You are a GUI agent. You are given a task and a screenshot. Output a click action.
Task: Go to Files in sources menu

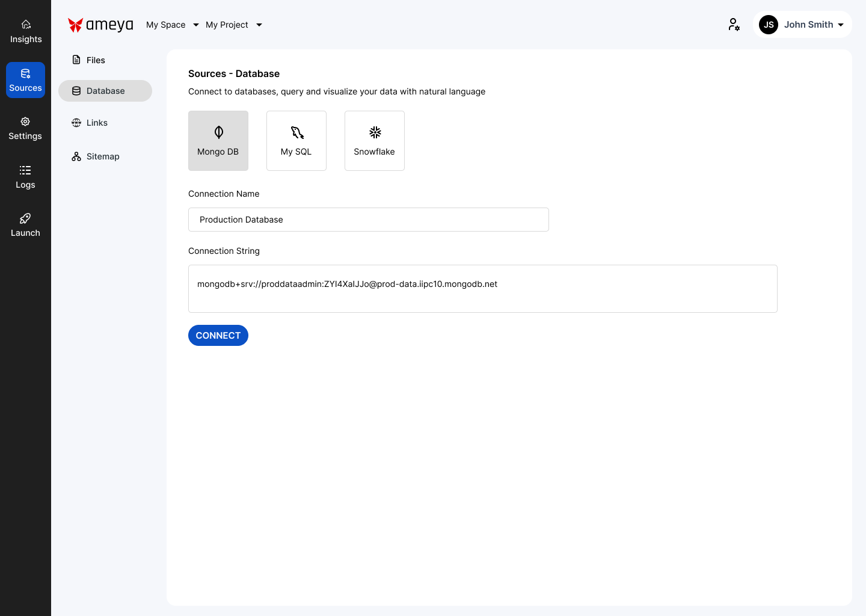(x=96, y=60)
